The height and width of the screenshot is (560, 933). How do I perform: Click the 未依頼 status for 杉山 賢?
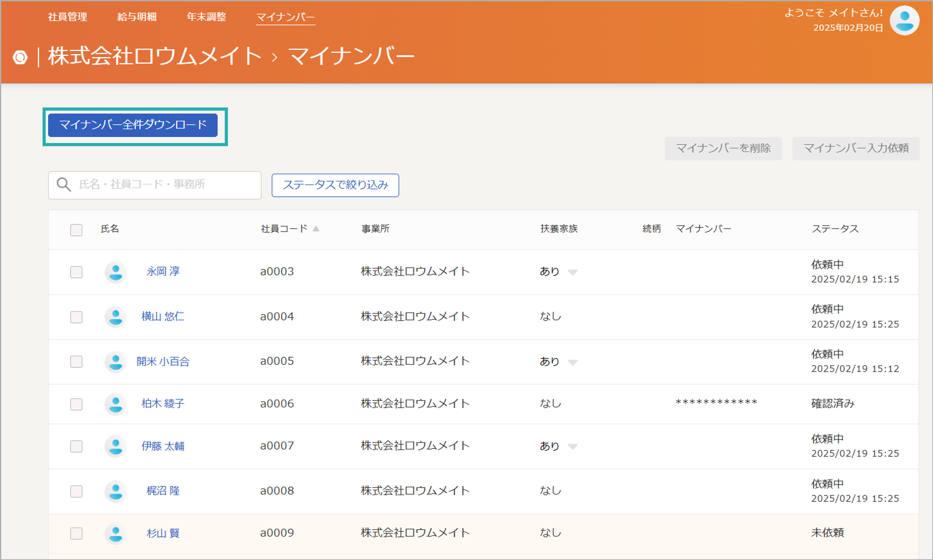827,533
